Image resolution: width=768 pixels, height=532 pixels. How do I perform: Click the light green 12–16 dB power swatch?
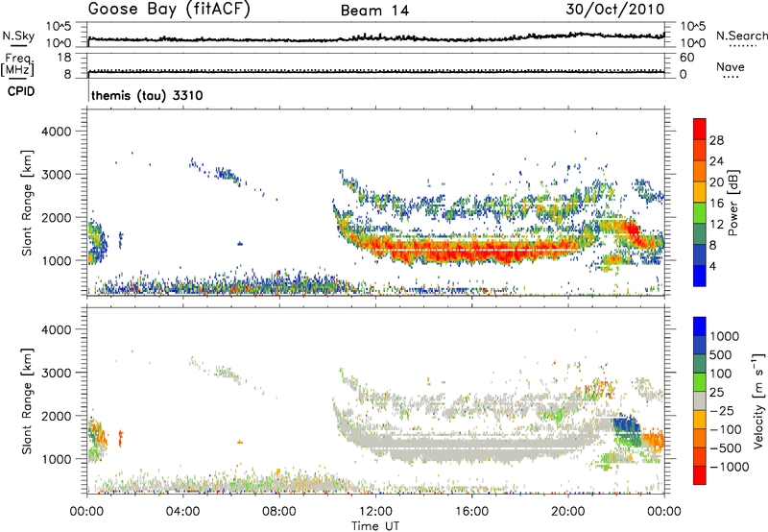pyautogui.click(x=700, y=213)
